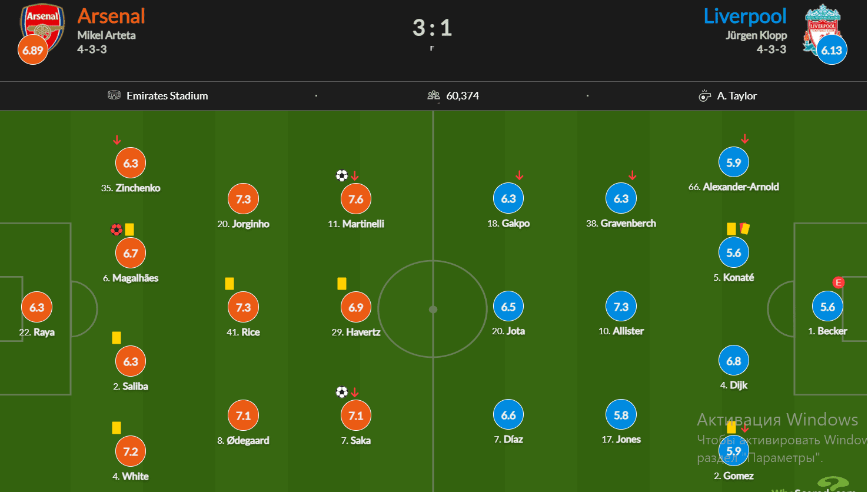
Task: Click Rice's yellow card icon
Action: [x=230, y=284]
